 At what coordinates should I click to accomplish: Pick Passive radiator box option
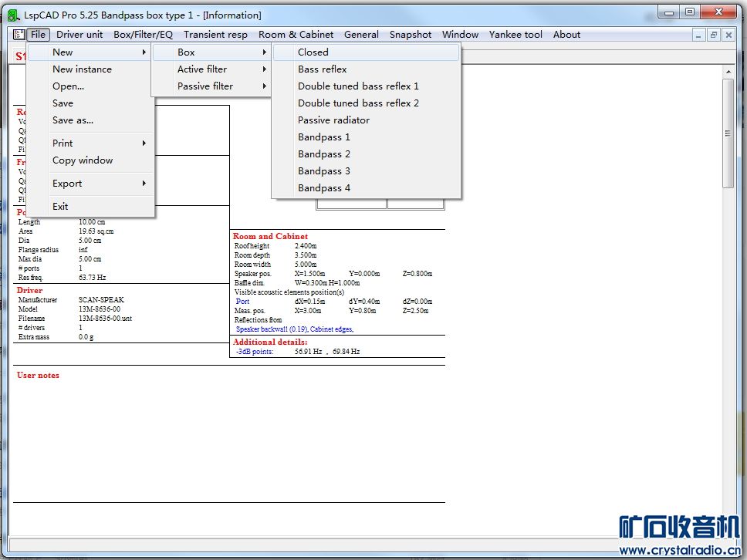coord(333,120)
